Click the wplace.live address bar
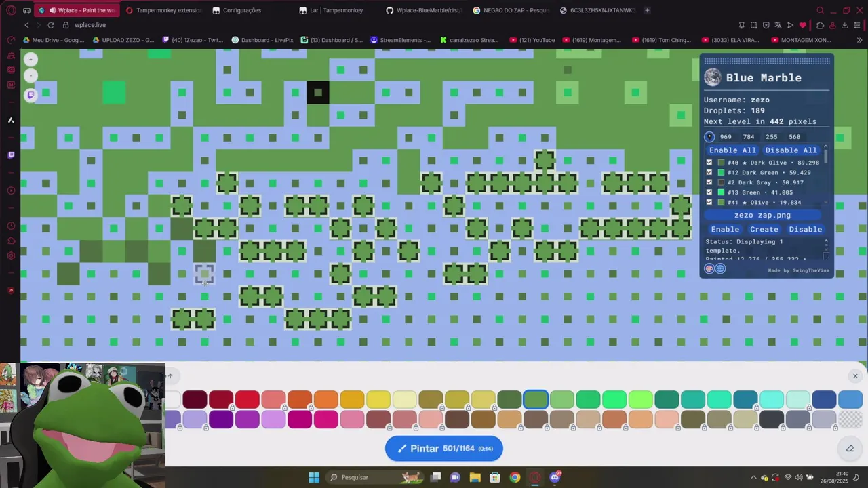The image size is (868, 488). (x=90, y=25)
